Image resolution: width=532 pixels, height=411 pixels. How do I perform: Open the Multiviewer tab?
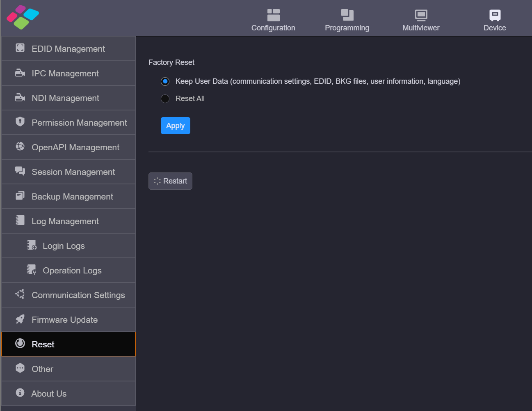tap(421, 20)
